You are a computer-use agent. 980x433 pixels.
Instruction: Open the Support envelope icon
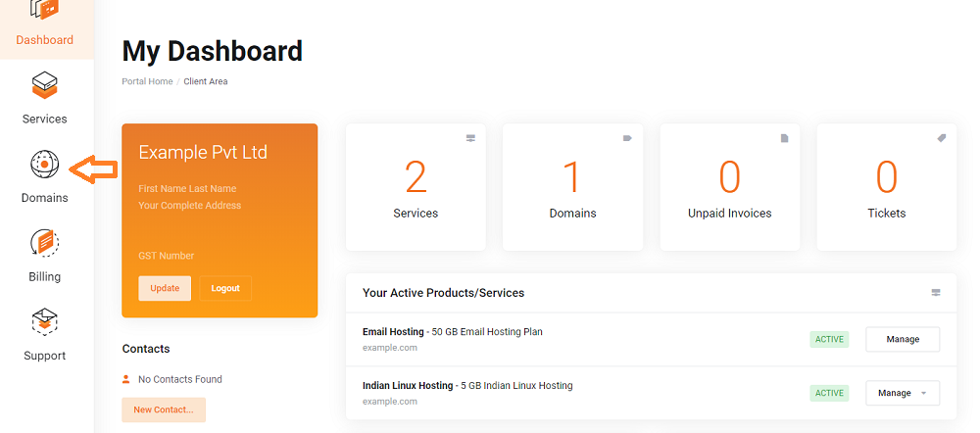45,321
